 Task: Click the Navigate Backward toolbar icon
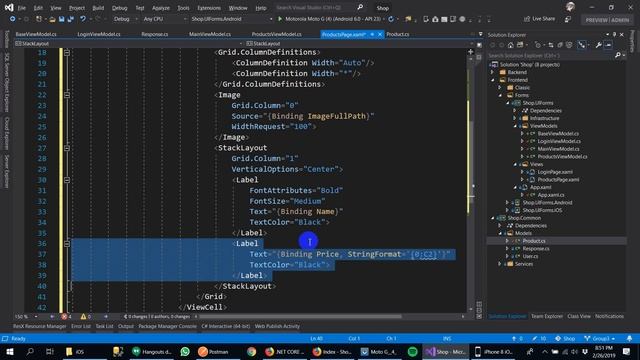13,19
